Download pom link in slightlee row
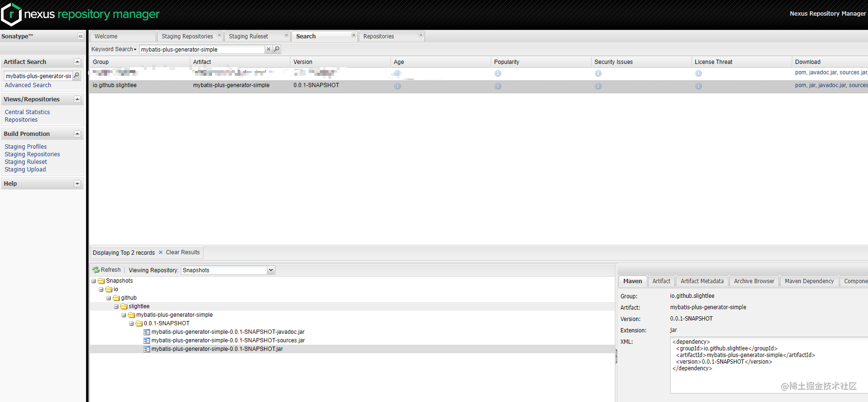 coord(800,85)
